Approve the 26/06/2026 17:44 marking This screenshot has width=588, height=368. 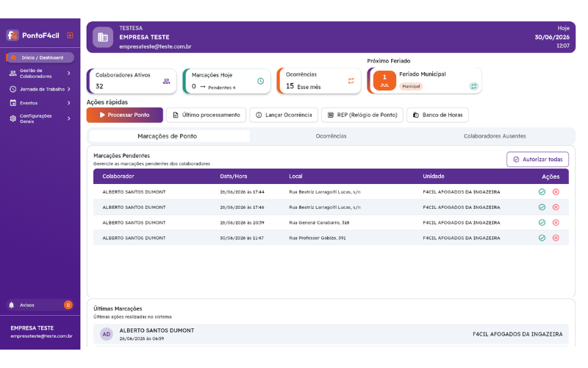tap(542, 192)
